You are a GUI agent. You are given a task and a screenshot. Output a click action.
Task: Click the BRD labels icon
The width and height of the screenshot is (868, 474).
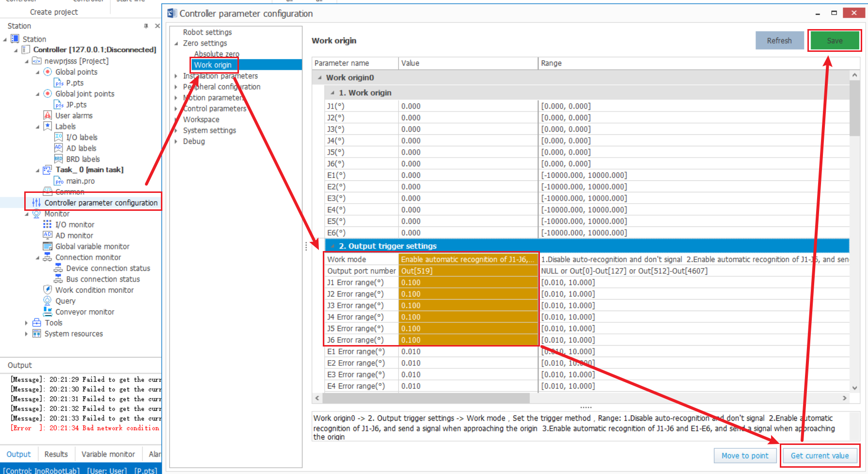[x=59, y=159]
